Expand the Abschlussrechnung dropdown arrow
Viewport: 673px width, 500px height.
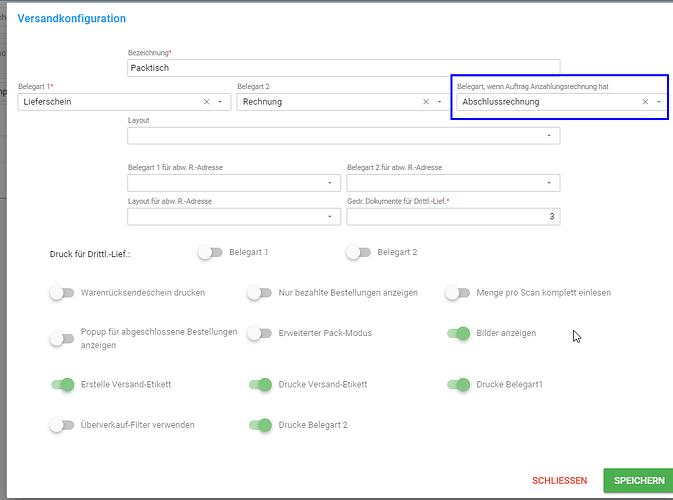click(x=659, y=102)
